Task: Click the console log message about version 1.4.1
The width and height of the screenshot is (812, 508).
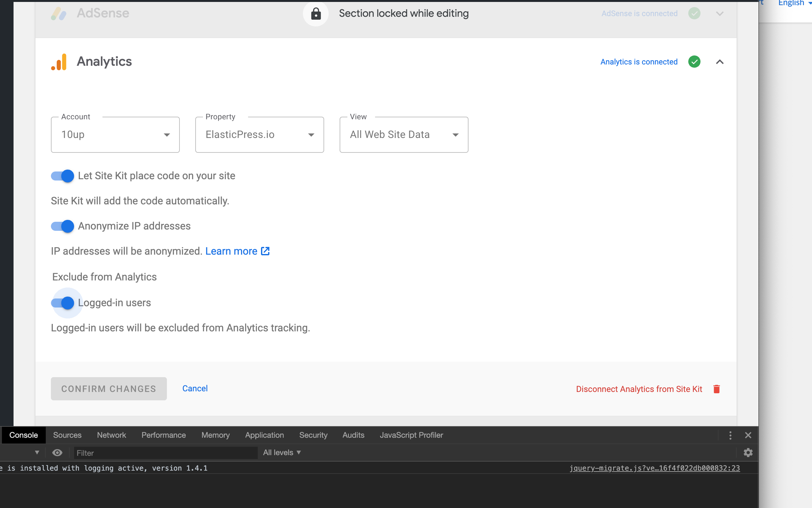Action: [104, 468]
